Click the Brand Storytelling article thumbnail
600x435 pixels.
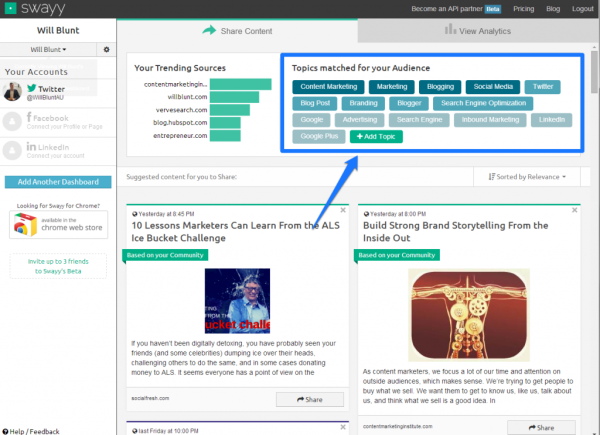point(469,315)
